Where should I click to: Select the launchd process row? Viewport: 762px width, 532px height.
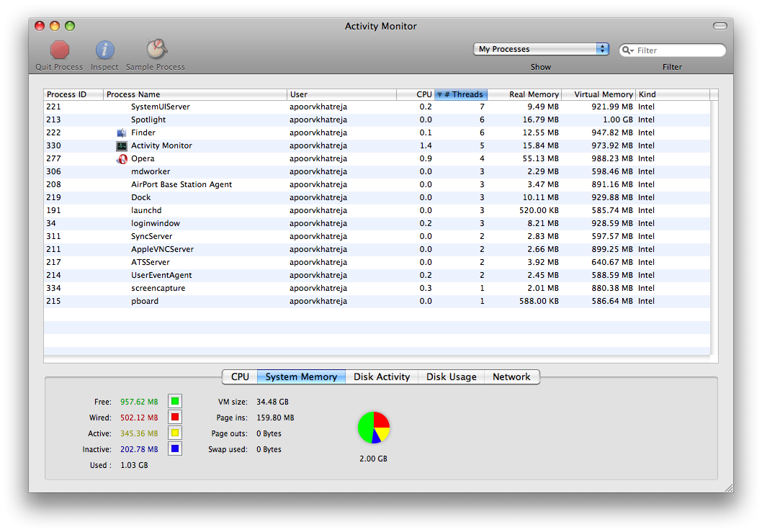point(377,210)
